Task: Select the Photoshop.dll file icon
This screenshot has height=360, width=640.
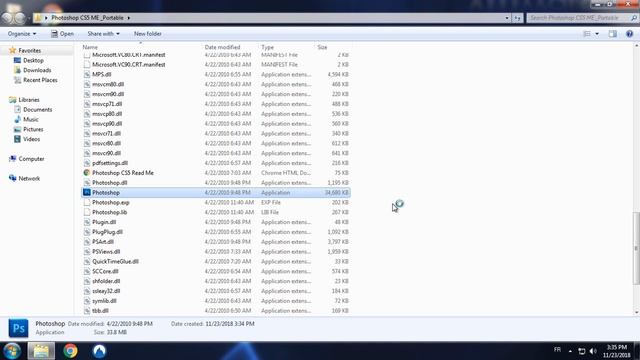Action: pos(87,182)
